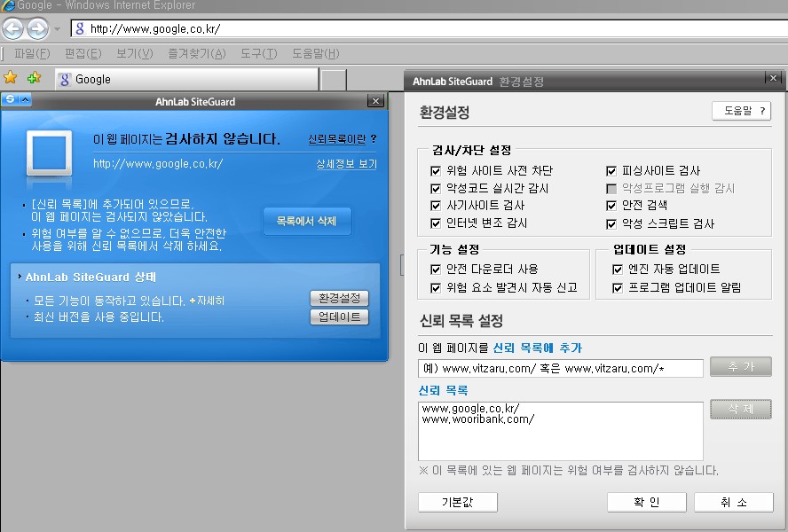Image resolution: width=788 pixels, height=532 pixels.
Task: Click the disabled 악성프로그램 실행 감시 checkbox
Action: [x=611, y=188]
